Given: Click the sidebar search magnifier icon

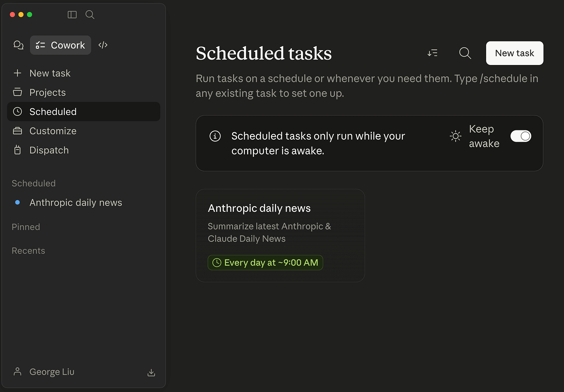Looking at the screenshot, I should 90,15.
